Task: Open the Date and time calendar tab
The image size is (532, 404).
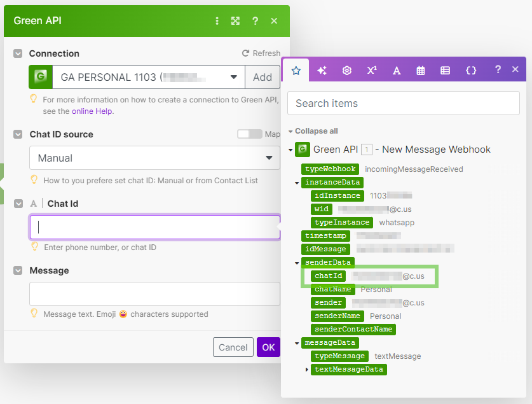Action: point(421,70)
